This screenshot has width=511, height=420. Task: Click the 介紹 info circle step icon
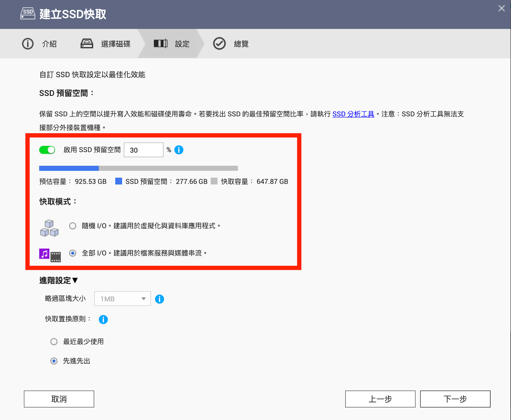click(x=28, y=44)
